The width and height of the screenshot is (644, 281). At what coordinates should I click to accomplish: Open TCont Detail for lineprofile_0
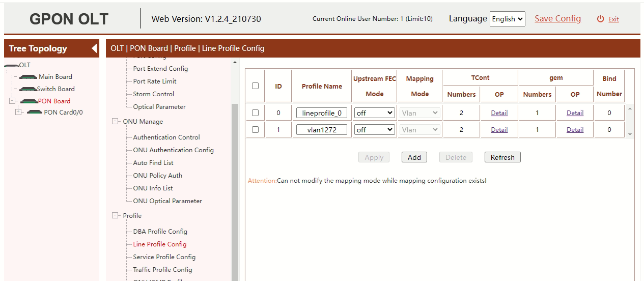point(499,113)
